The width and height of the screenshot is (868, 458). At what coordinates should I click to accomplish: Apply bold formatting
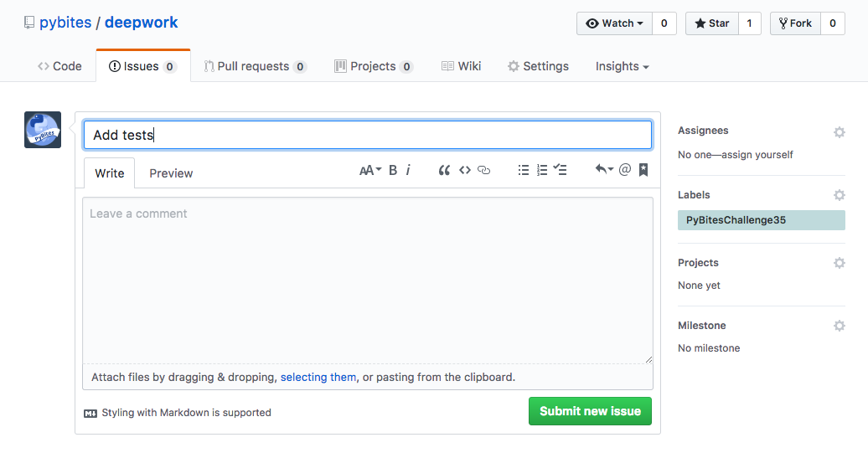(x=393, y=170)
